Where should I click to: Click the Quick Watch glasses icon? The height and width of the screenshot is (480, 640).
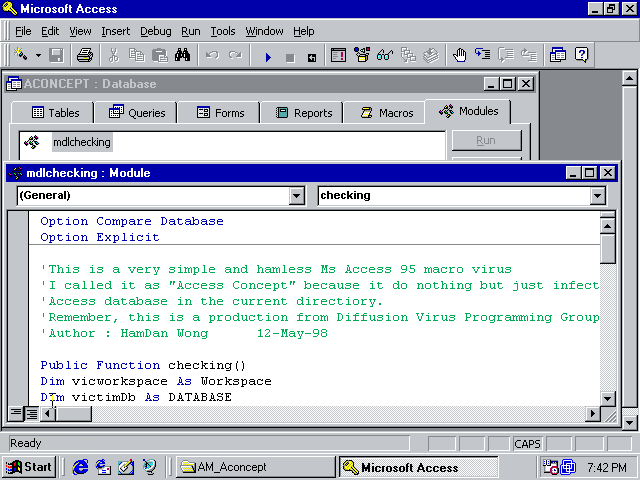[384, 55]
